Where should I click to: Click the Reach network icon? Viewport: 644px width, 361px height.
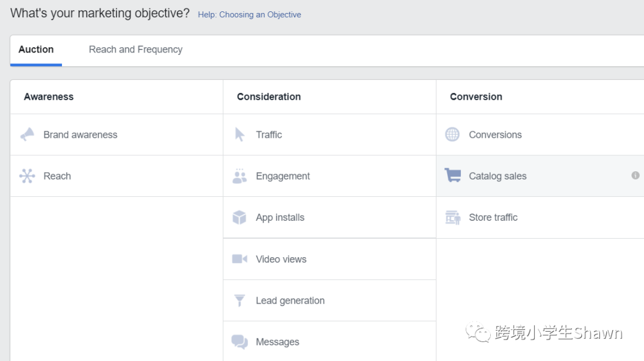click(x=27, y=176)
